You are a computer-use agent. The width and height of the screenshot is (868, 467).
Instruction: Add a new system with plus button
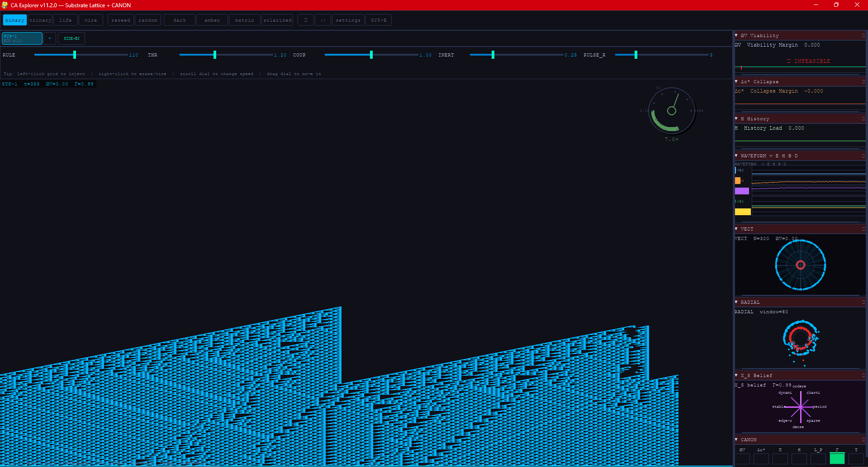[x=50, y=38]
